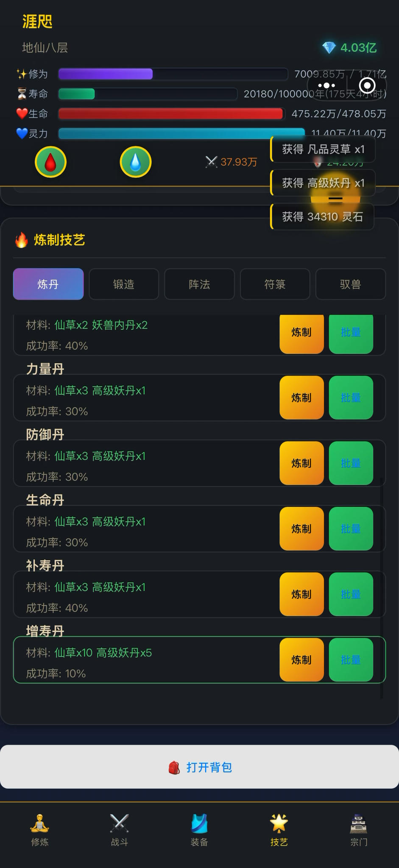The image size is (399, 868).
Task: Open the mini-program three-dots menu
Action: pos(326,86)
